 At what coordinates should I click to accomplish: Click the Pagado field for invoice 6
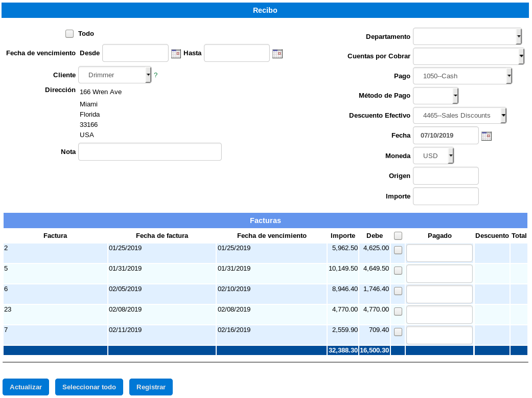tap(440, 294)
